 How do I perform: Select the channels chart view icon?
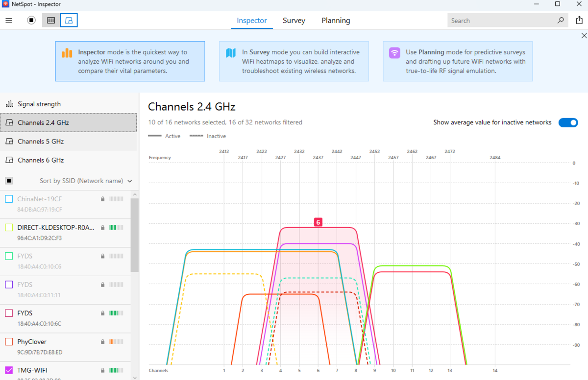[69, 20]
